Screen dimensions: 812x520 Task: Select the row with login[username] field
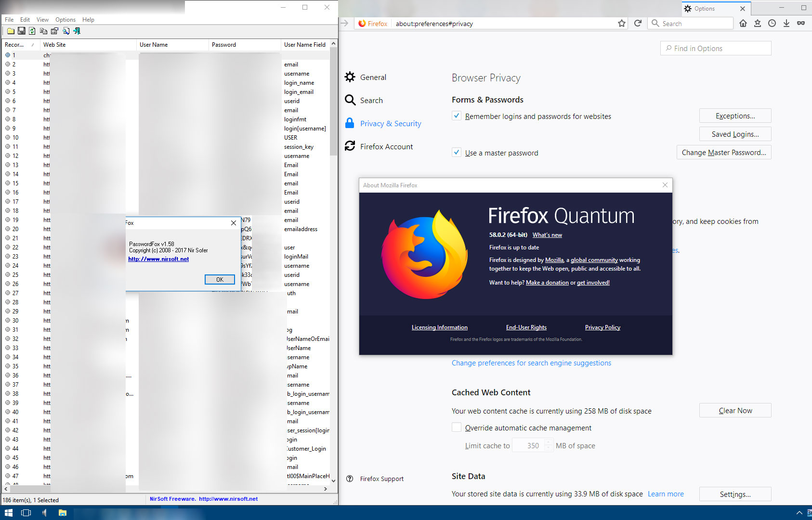click(x=166, y=128)
